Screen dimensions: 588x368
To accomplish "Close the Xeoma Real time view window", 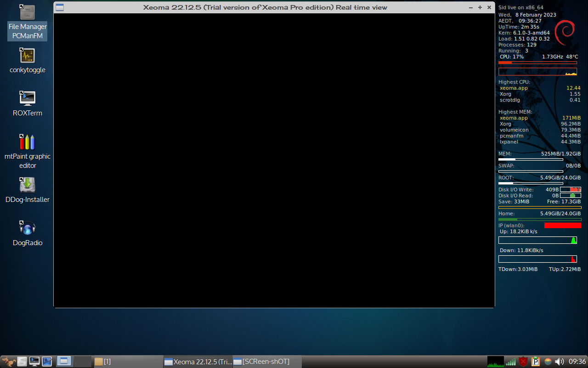I will click(x=489, y=7).
